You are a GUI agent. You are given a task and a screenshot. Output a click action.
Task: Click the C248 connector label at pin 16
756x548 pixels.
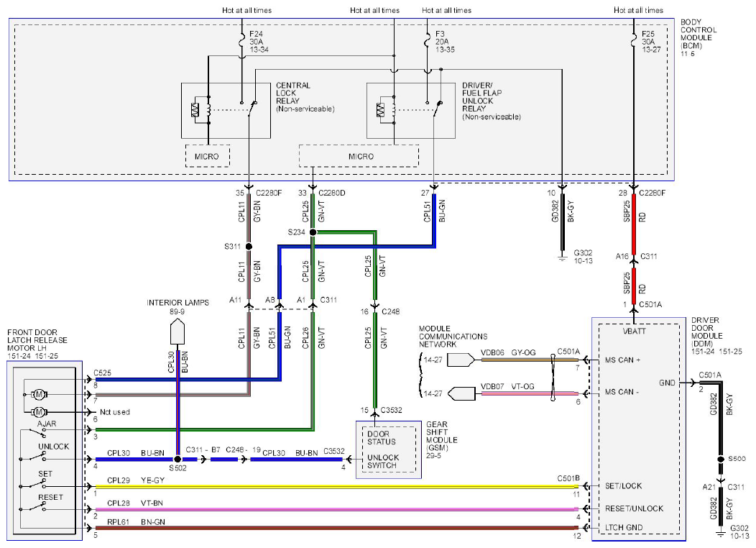390,311
